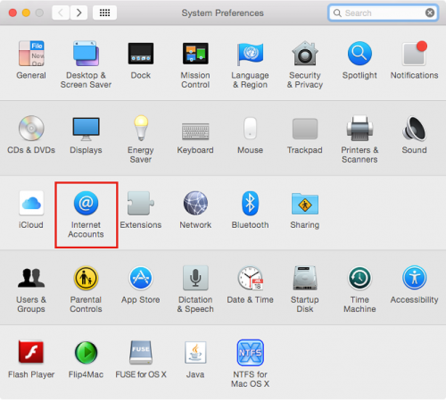Image resolution: width=446 pixels, height=400 pixels.
Task: Click the red close window button
Action: pyautogui.click(x=13, y=13)
